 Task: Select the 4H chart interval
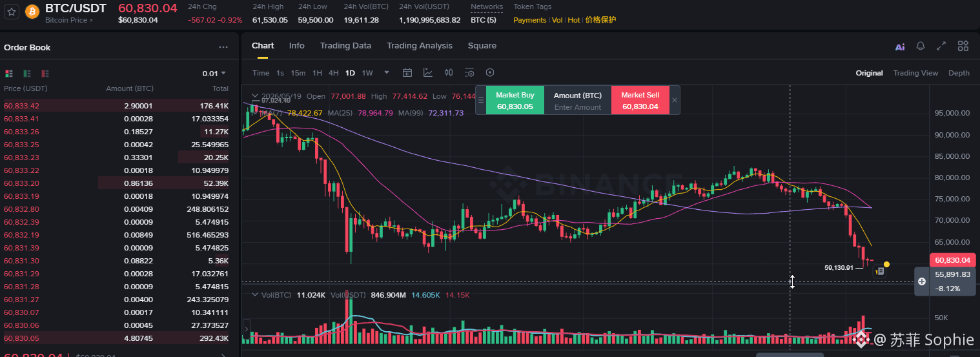pos(333,73)
